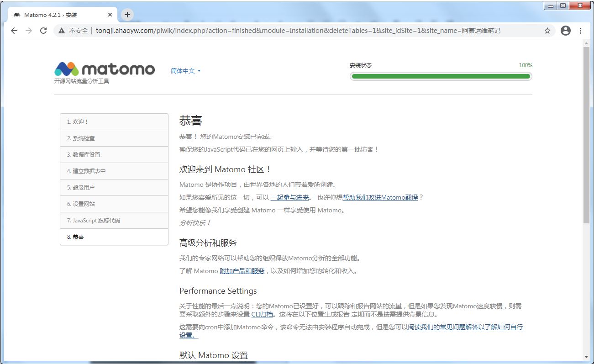Select step 8. 恭喜 in the sidebar

coord(114,237)
